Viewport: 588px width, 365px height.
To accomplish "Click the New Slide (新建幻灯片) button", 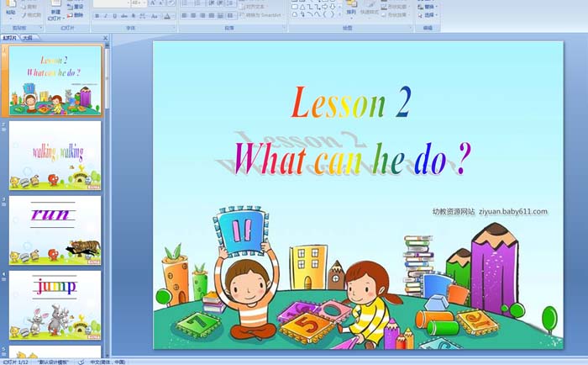I will click(56, 11).
